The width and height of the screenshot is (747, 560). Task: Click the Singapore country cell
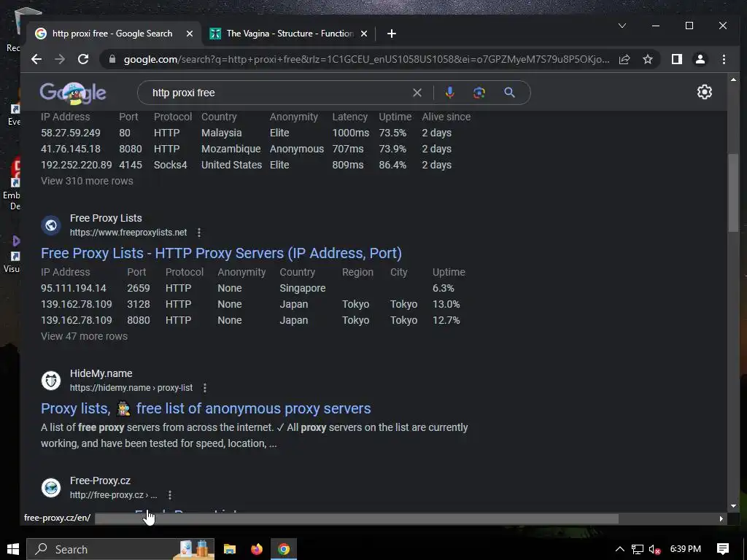[x=303, y=288]
